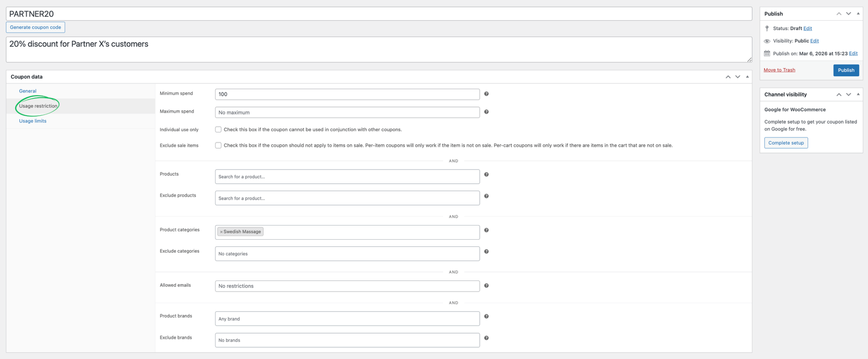Open the Usage limits tab
This screenshot has width=868, height=359.
click(32, 121)
